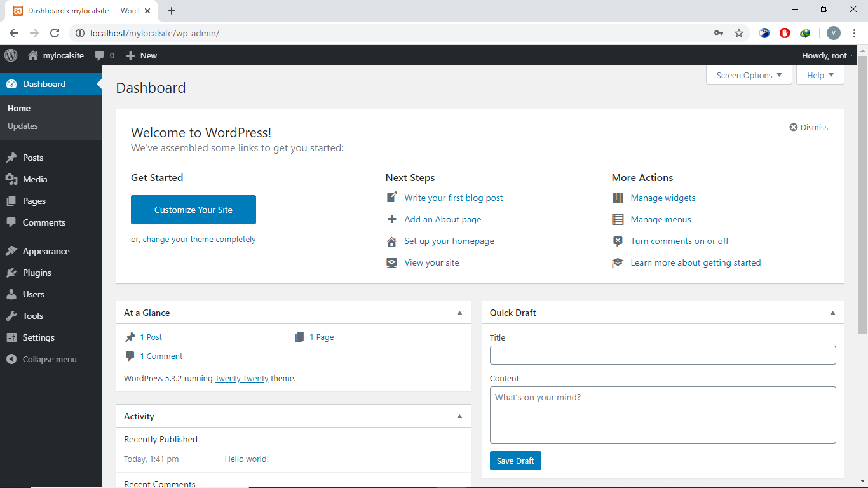Open the Twenty Twenty theme link
The height and width of the screenshot is (488, 868).
[241, 378]
